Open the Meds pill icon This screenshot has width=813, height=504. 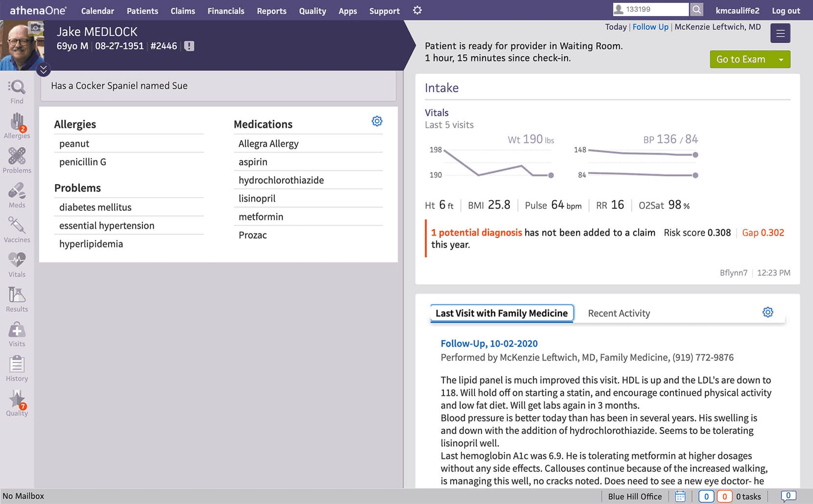(x=17, y=191)
